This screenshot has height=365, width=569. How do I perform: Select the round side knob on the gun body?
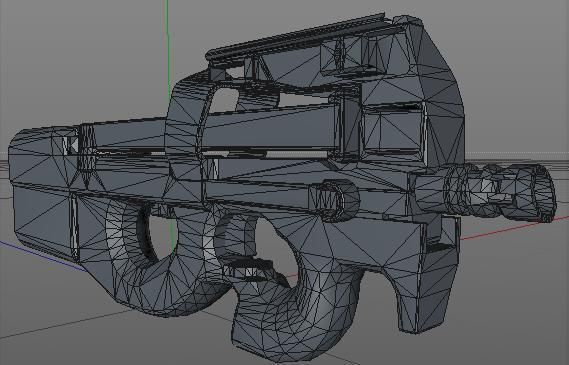click(x=334, y=200)
